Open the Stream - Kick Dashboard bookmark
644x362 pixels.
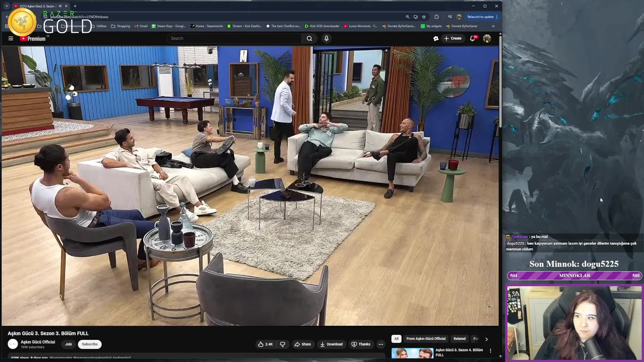point(244,26)
